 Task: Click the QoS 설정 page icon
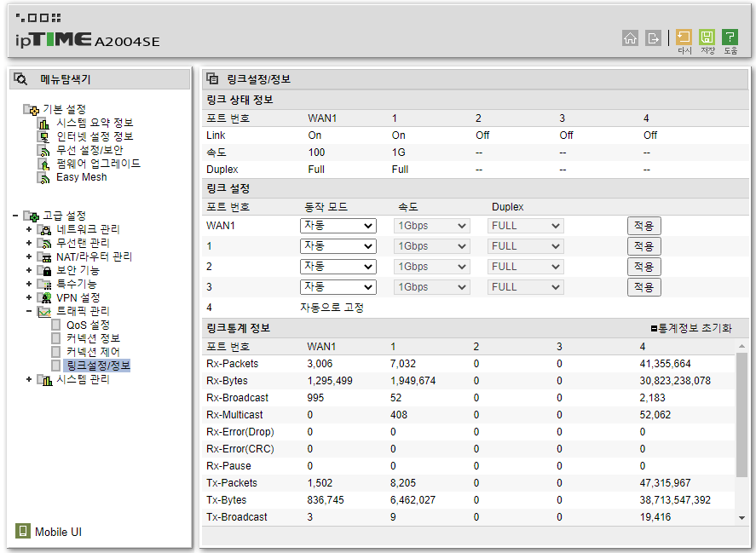[56, 325]
